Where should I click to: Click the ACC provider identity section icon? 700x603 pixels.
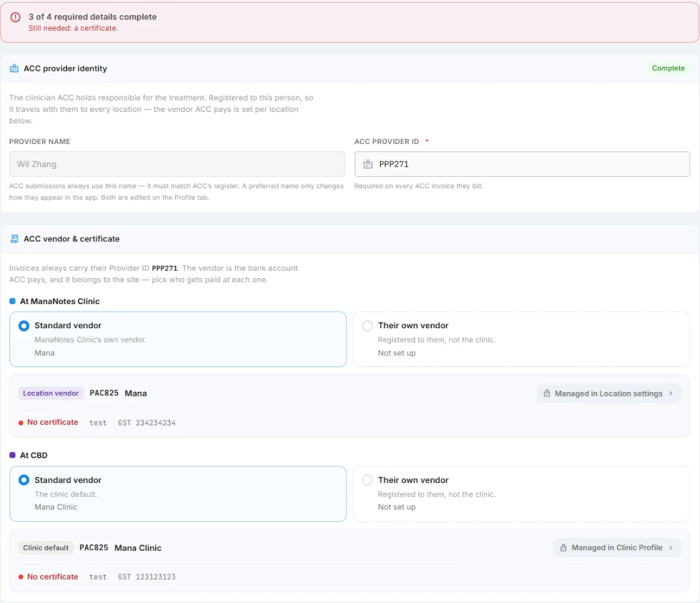tap(14, 68)
